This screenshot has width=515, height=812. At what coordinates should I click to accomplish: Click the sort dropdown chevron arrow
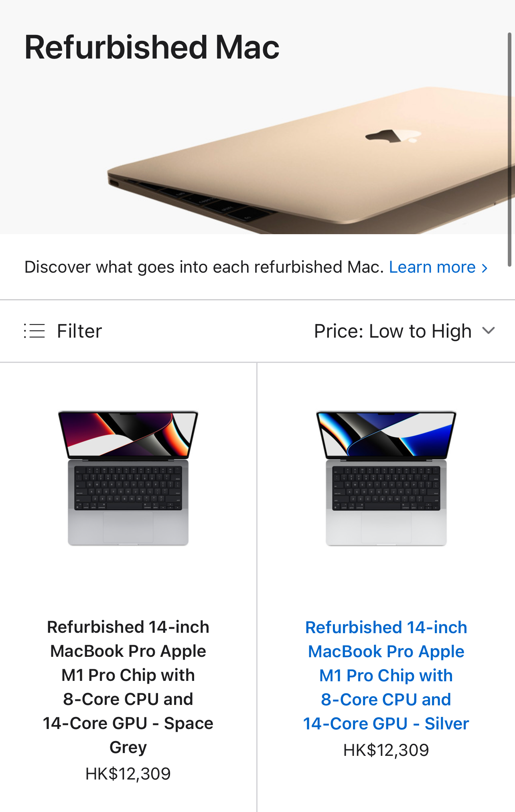coord(489,331)
